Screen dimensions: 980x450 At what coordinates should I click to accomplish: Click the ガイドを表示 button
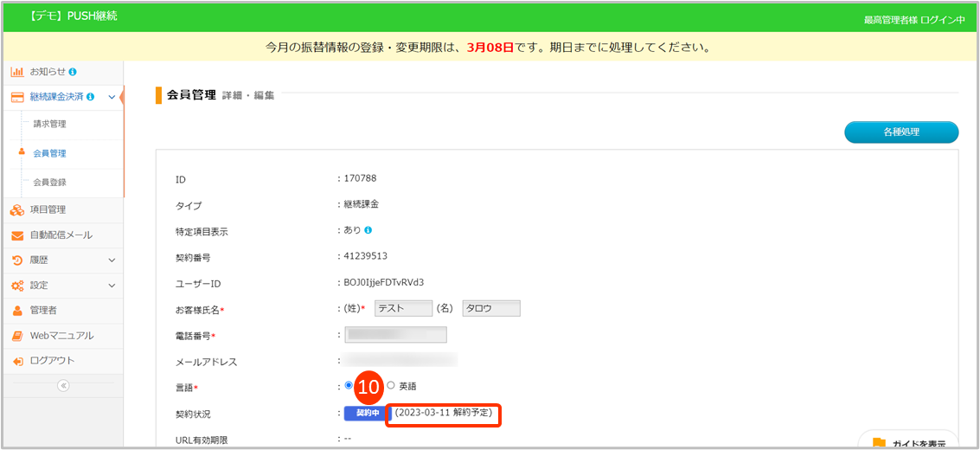point(908,443)
